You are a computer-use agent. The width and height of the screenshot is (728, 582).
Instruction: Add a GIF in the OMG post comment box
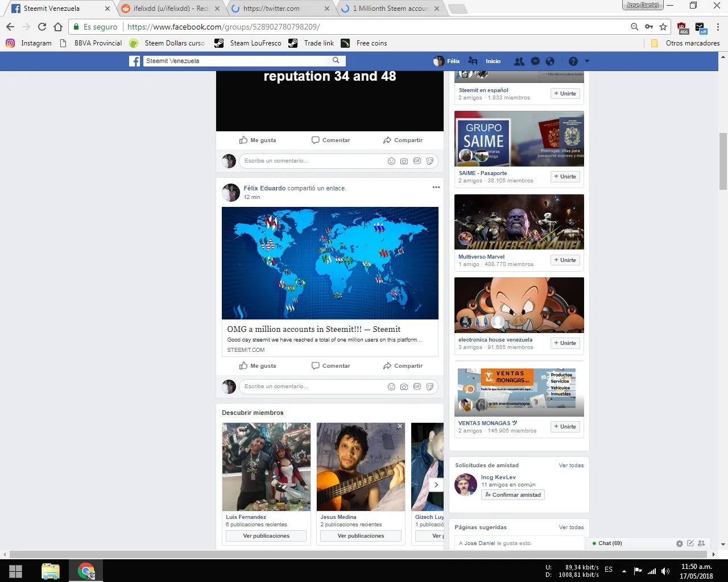pos(417,386)
